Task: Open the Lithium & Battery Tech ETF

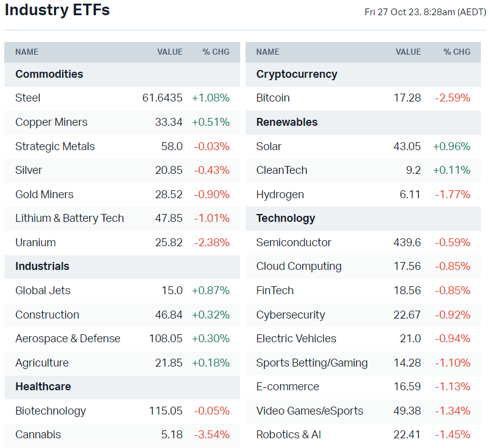Action: point(69,218)
